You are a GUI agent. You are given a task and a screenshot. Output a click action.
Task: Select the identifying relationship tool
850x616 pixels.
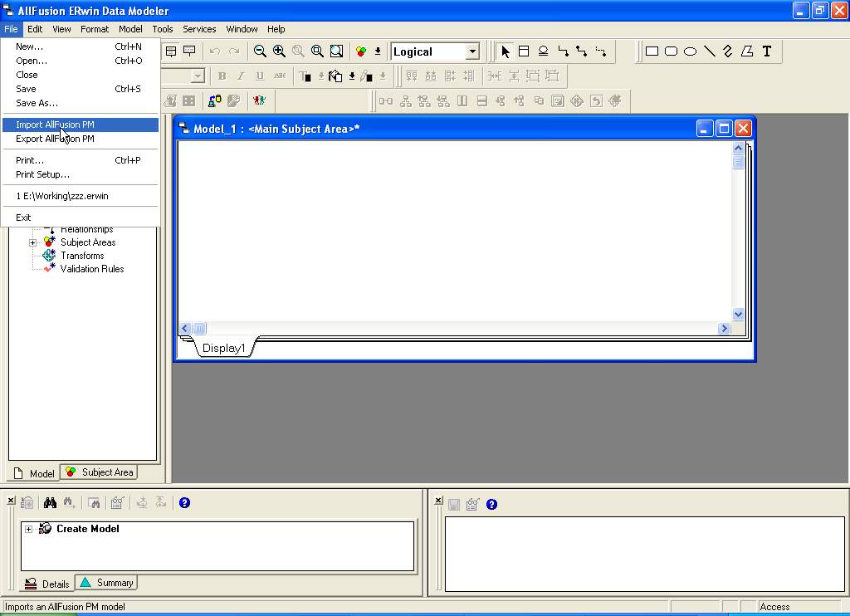[x=563, y=51]
